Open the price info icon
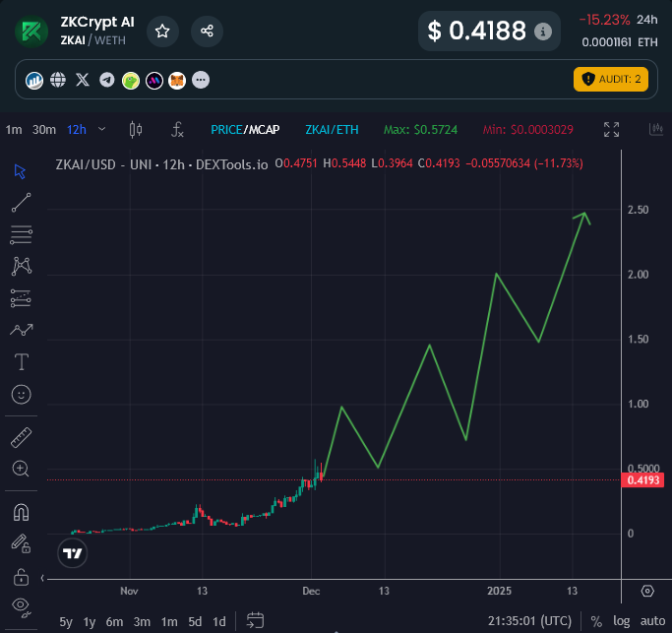 (543, 32)
